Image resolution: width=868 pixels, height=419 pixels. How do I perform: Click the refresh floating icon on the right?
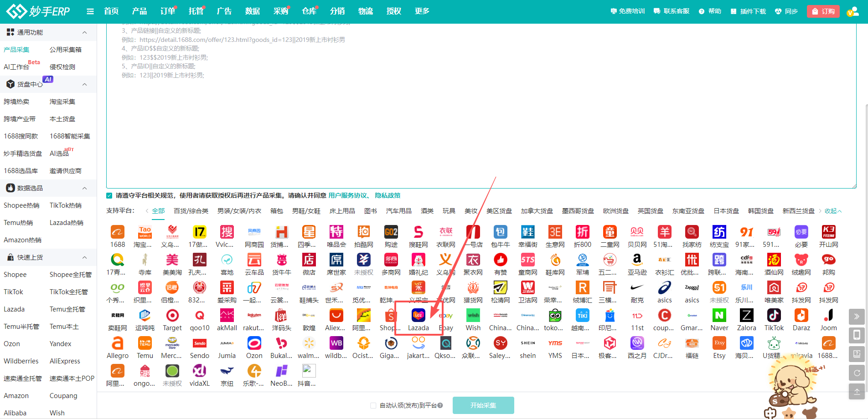click(x=857, y=373)
